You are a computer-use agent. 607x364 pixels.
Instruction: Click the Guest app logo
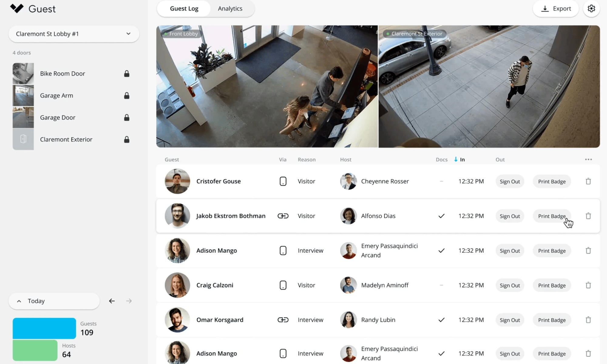pos(17,8)
